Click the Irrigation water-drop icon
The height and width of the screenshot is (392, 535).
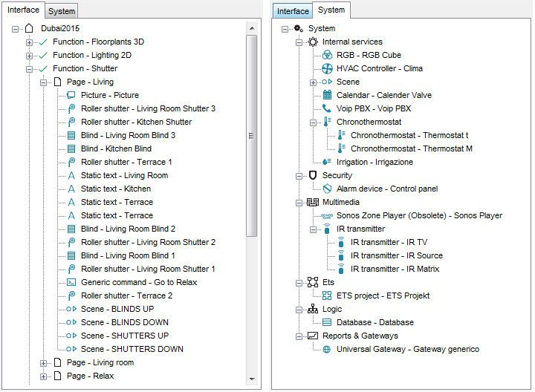327,162
